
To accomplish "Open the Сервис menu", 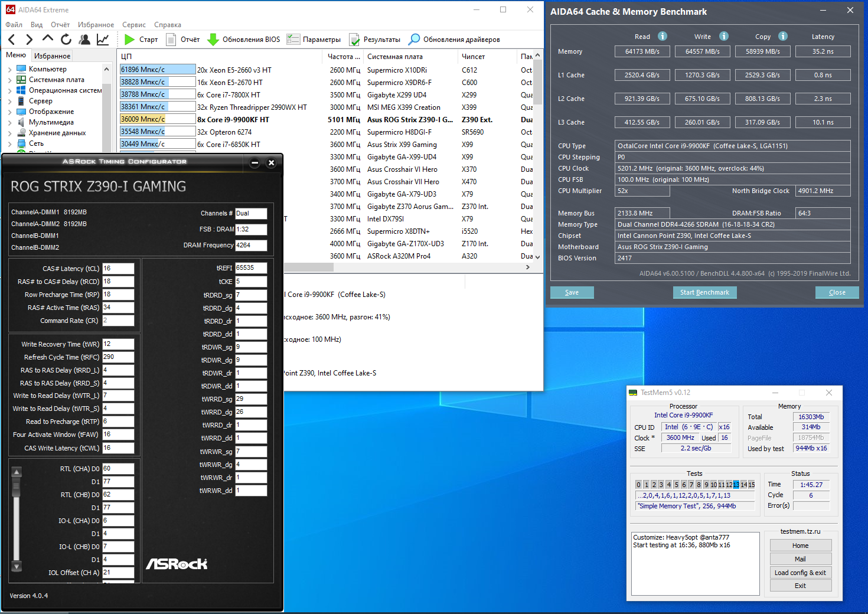I will (x=134, y=25).
